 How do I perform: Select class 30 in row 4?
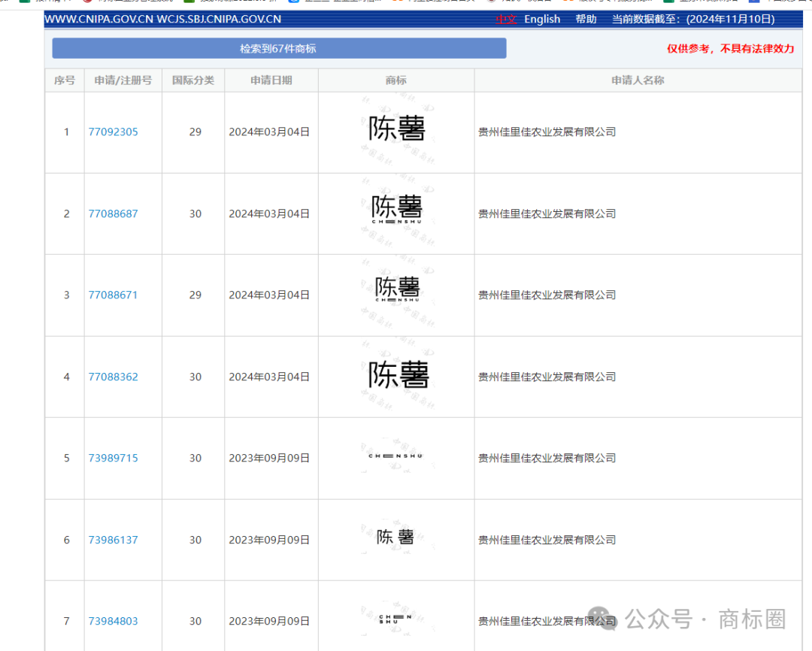(195, 377)
